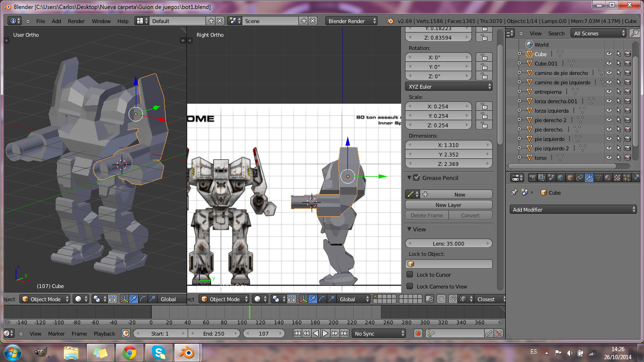The image size is (644, 362).
Task: Open the Material properties sphere tab
Action: (x=608, y=178)
